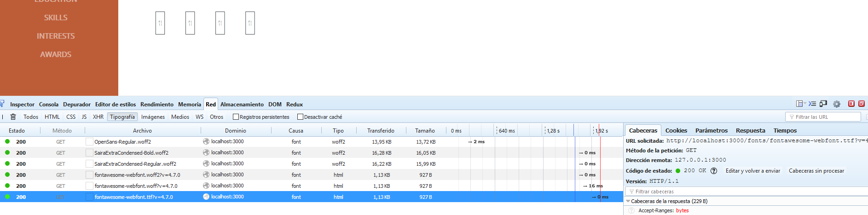Open Editor de estilos tab
The image size is (868, 215).
[116, 105]
